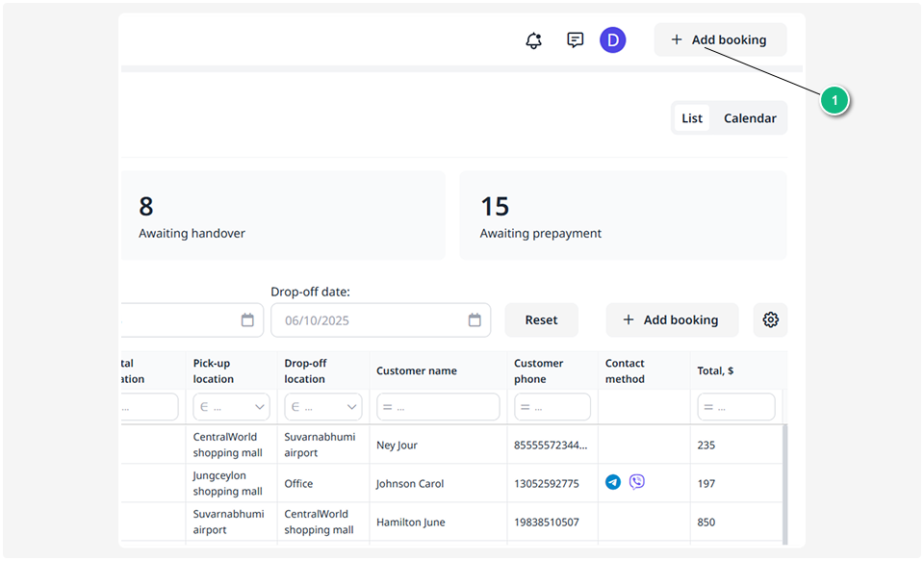Click the Customer name filter field
Viewport: 924px width, 561px height.
click(438, 406)
